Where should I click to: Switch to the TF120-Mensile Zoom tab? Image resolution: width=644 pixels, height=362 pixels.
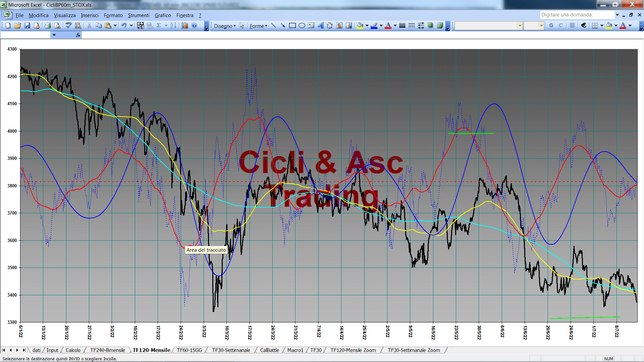tap(353, 350)
